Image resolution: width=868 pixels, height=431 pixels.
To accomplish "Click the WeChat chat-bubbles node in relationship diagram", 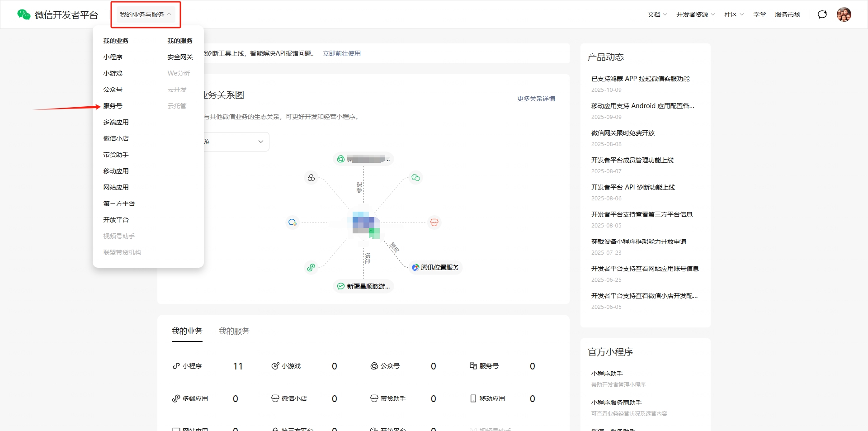I will (415, 178).
